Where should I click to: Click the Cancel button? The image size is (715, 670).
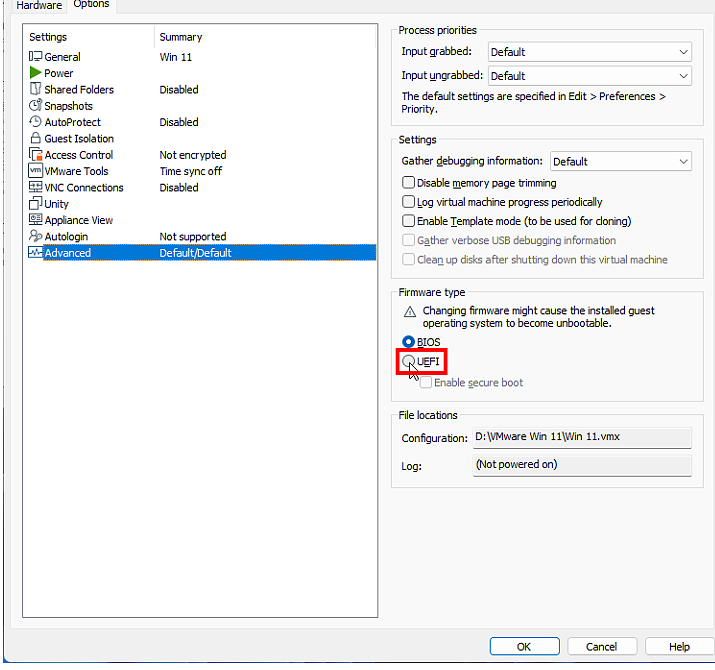[x=601, y=646]
